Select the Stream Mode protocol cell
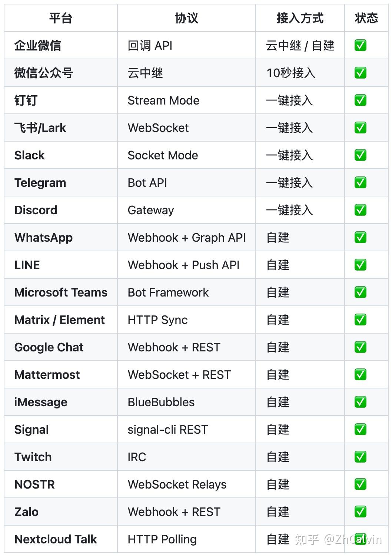392x556 pixels. click(163, 100)
